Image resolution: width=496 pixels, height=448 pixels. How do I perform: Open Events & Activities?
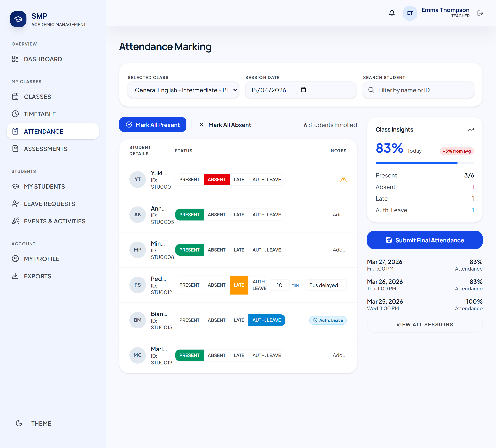[53, 221]
